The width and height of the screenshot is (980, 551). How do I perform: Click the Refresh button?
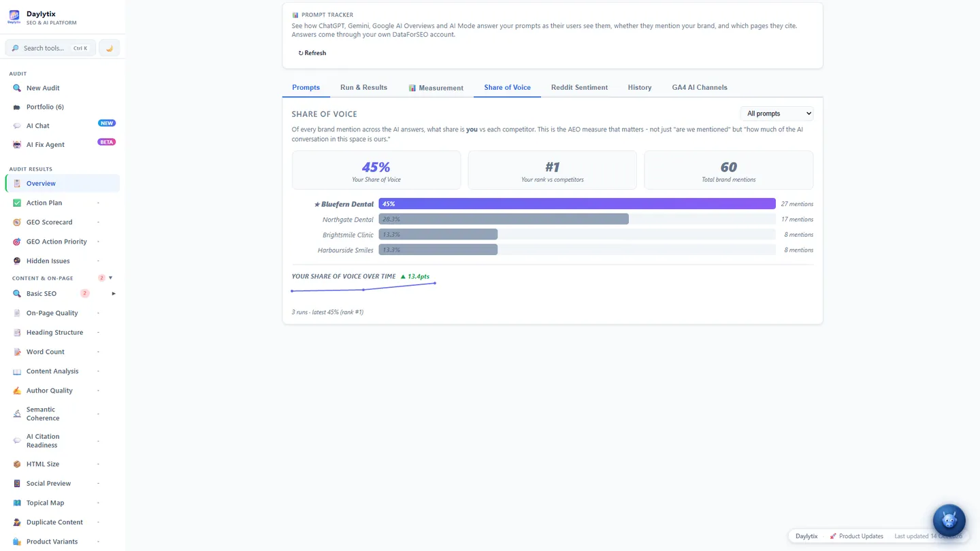[312, 53]
